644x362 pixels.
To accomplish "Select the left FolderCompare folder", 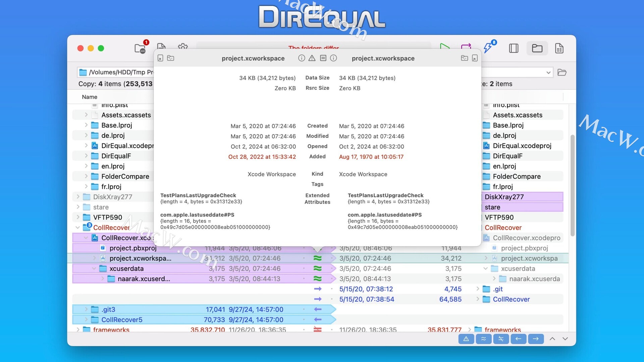I will click(125, 176).
